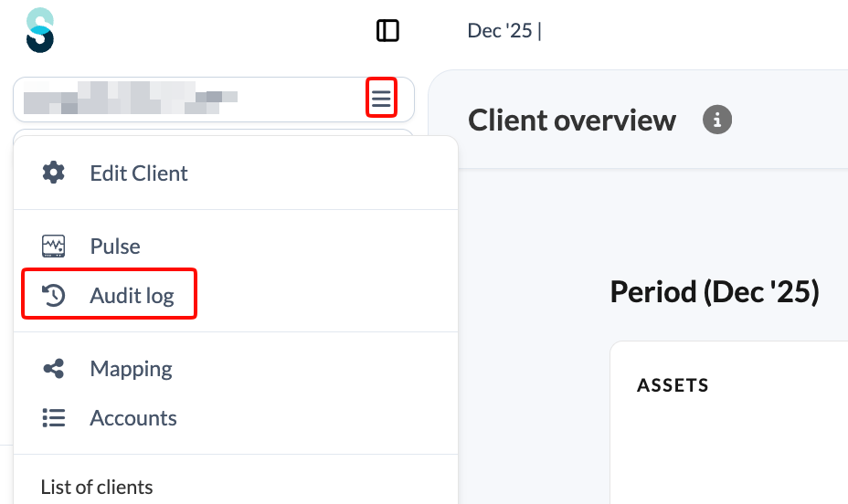
Task: Click the Dec '25 period label in header
Action: click(x=500, y=31)
